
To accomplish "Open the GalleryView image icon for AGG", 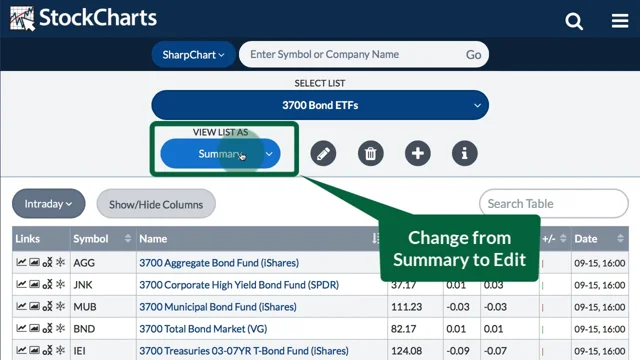I will pos(34,262).
